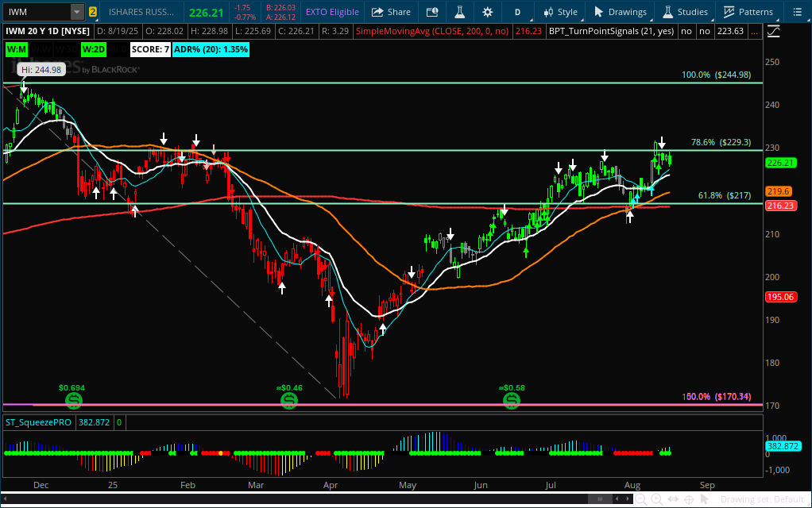Click the Aug label on time axis
The height and width of the screenshot is (508, 812).
coord(632,485)
